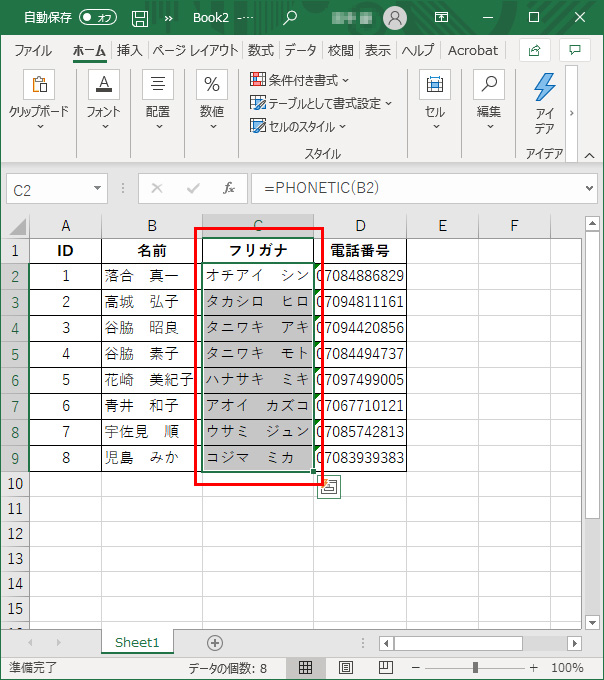This screenshot has width=604, height=680.
Task: Select cell with 落合 真一
Action: click(152, 276)
